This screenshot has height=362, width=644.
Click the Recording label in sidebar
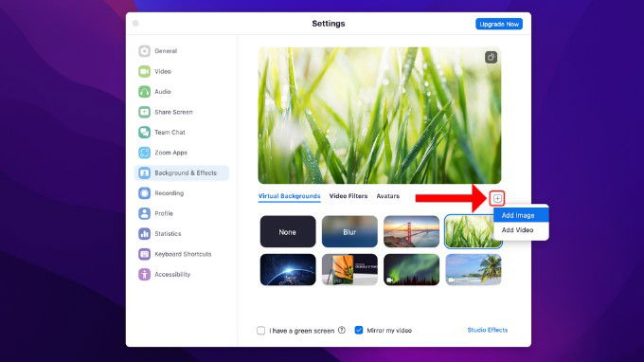[x=169, y=193]
